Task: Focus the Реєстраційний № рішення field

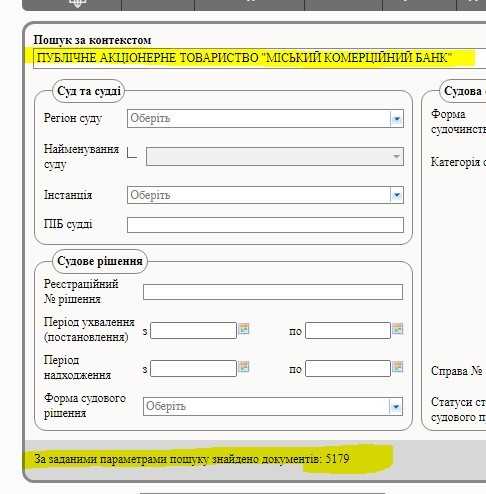Action: (273, 292)
